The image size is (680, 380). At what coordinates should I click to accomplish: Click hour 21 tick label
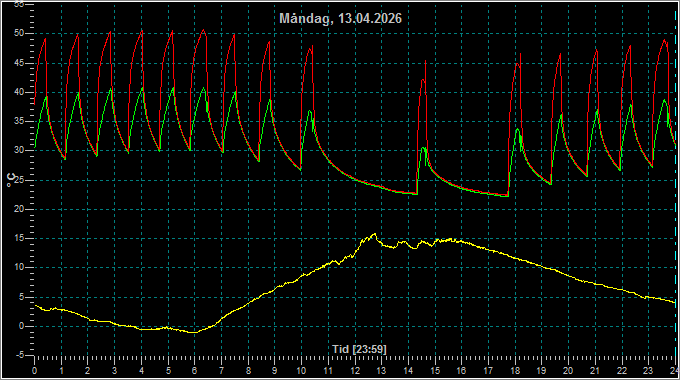coord(595,371)
